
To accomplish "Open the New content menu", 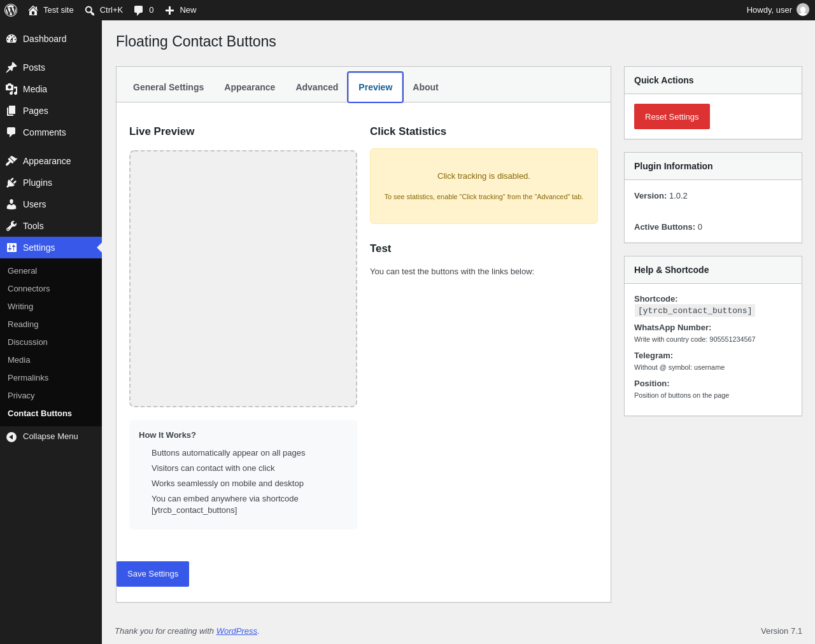I will click(x=181, y=10).
